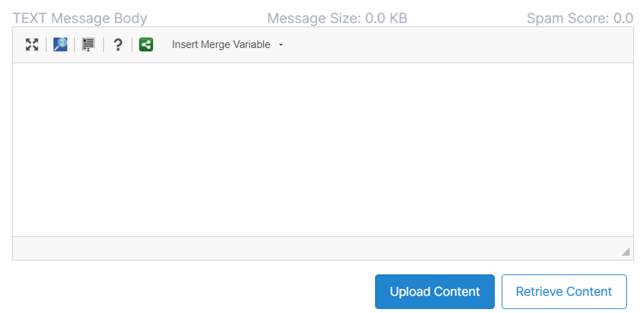Click inside the empty message body editor
Image resolution: width=644 pixels, height=313 pixels.
click(322, 150)
